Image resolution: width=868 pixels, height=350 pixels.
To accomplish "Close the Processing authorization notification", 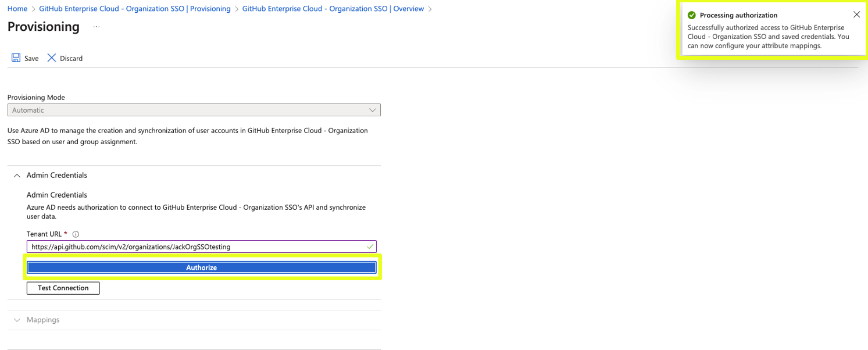I will tap(856, 15).
